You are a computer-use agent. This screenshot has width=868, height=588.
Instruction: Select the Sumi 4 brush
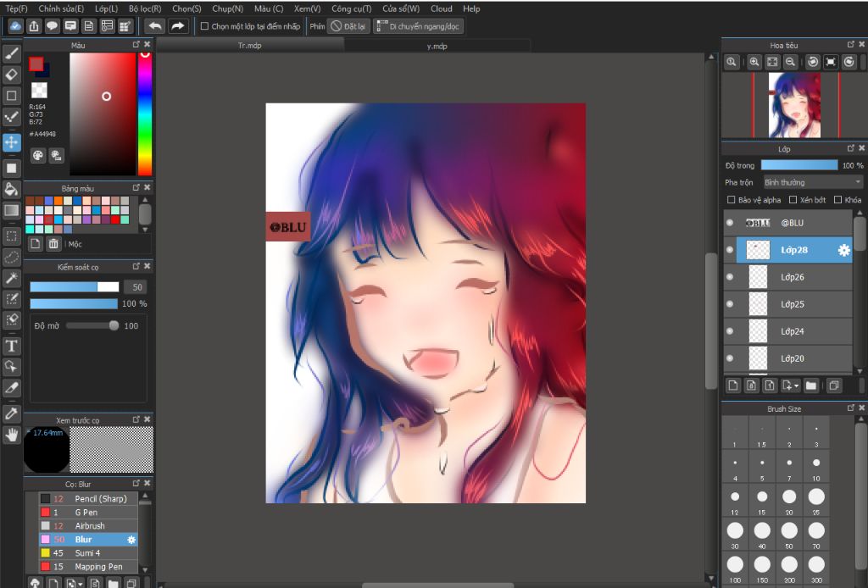(x=88, y=553)
